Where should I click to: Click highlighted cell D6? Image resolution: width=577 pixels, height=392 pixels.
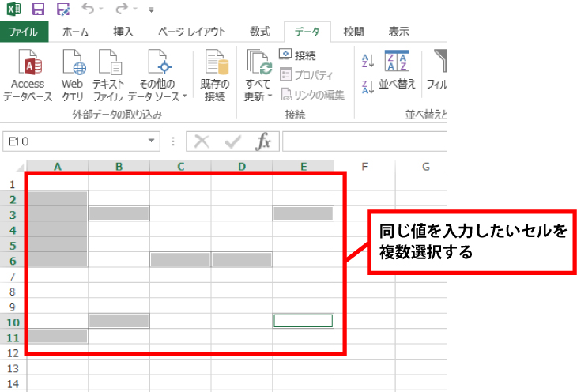pos(242,259)
